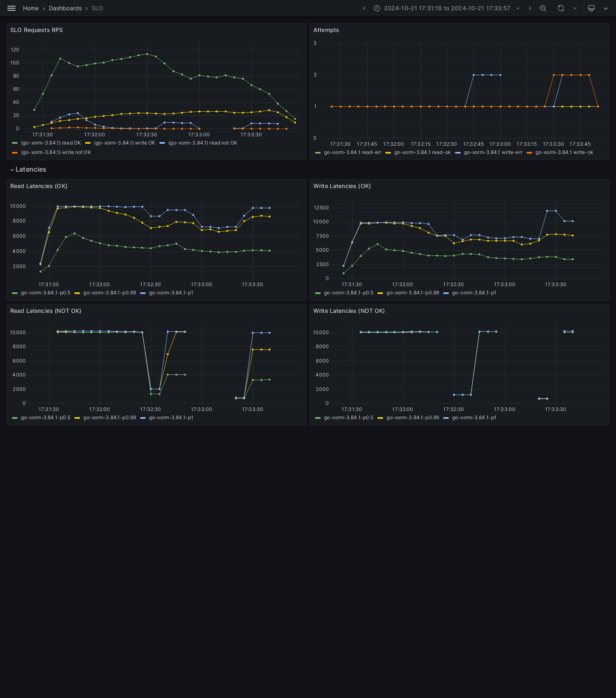Open the time range picker
The height and width of the screenshot is (698, 616).
[447, 8]
